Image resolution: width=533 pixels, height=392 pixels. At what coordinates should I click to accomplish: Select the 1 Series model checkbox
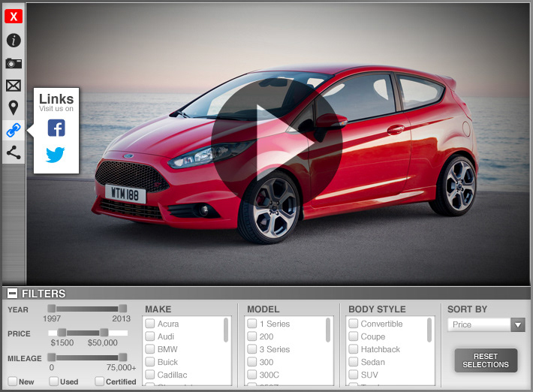point(252,324)
